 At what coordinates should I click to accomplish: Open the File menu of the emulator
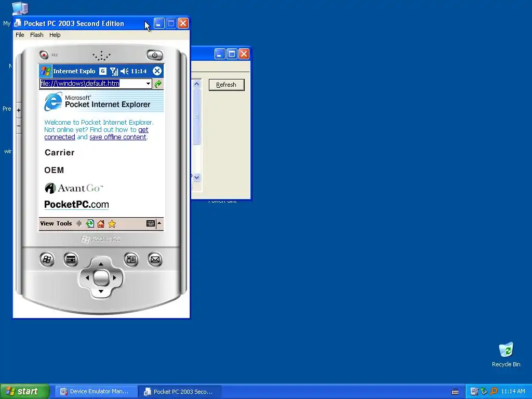20,35
